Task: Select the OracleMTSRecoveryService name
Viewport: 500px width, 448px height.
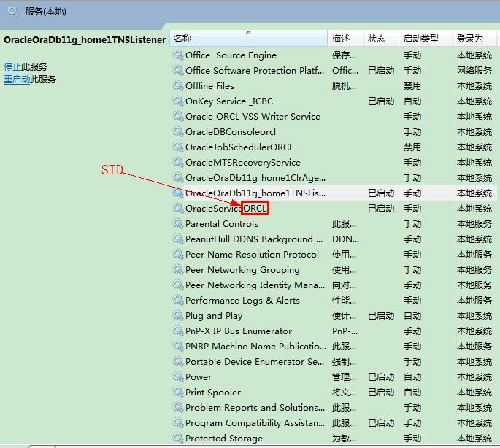Action: click(243, 162)
